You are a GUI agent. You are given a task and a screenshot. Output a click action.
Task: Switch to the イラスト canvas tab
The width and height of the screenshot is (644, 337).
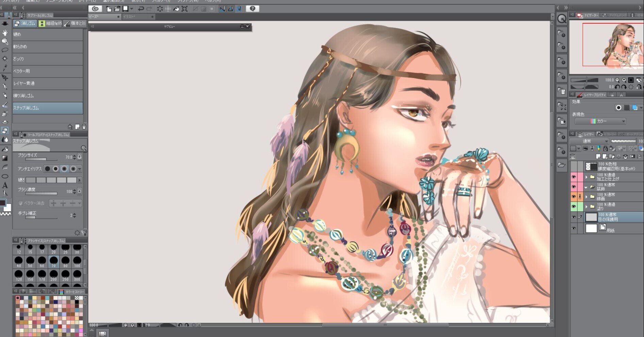tap(138, 17)
